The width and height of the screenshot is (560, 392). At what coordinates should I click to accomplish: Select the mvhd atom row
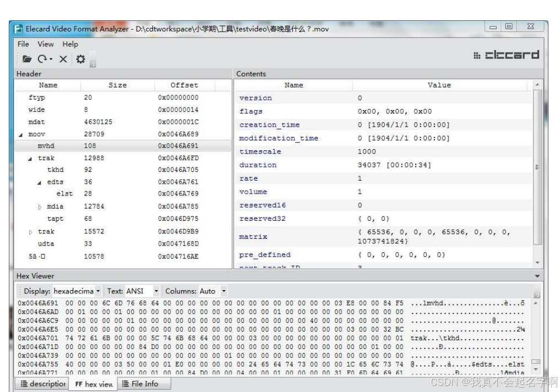pyautogui.click(x=122, y=146)
